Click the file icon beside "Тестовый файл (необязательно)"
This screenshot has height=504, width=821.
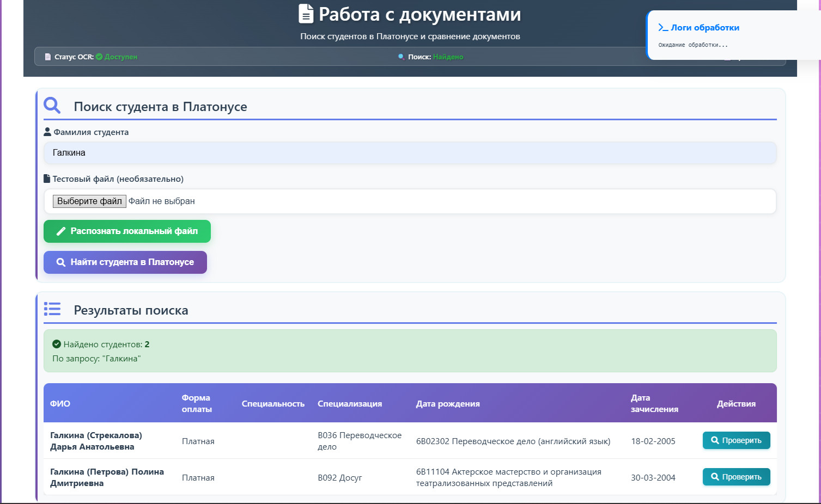coord(46,177)
